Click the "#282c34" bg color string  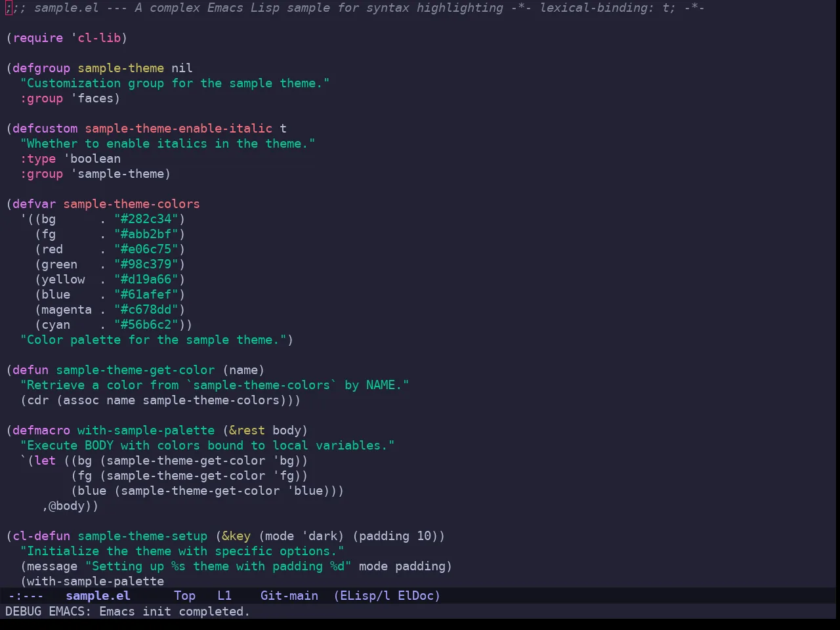146,219
